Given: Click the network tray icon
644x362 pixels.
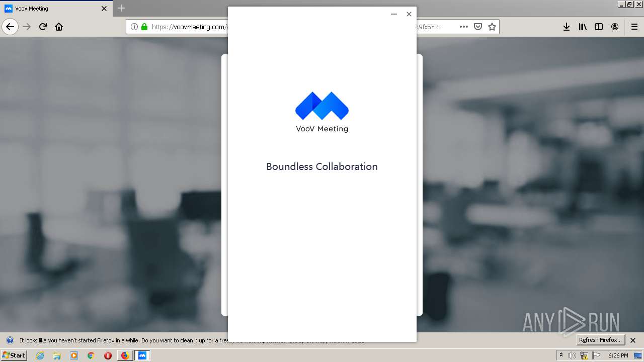Looking at the screenshot, I should pyautogui.click(x=584, y=355).
